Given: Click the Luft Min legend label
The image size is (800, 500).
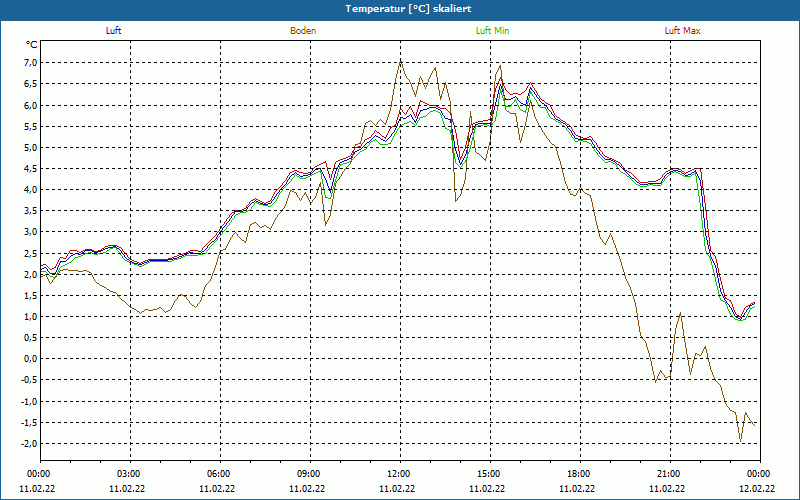Looking at the screenshot, I should click(x=492, y=31).
